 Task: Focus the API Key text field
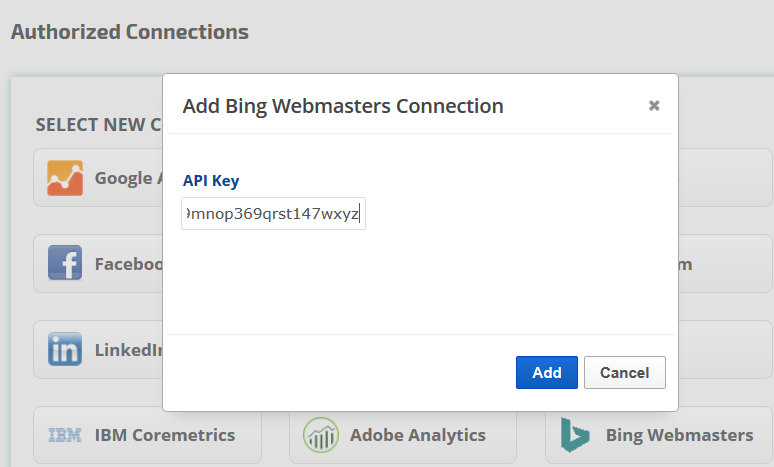pyautogui.click(x=273, y=213)
